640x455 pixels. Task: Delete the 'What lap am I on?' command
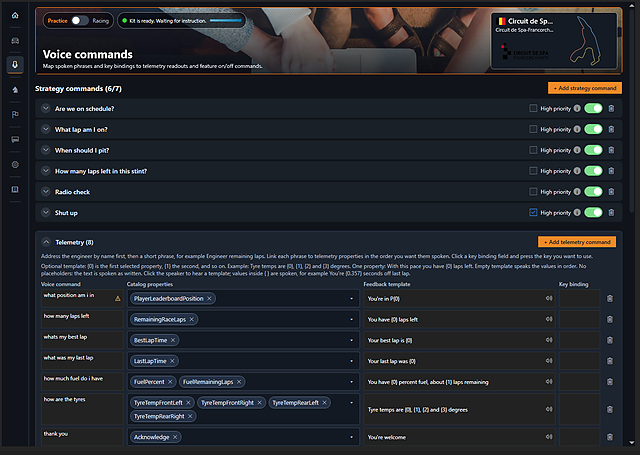click(x=611, y=129)
